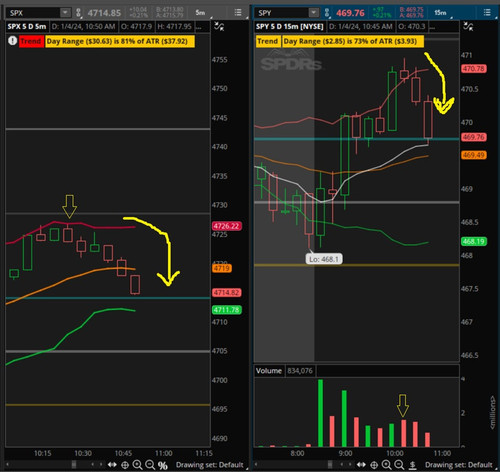Click the SPY chart horizontal scrollbar thumb
This screenshot has width=500, height=472.
pos(330,464)
